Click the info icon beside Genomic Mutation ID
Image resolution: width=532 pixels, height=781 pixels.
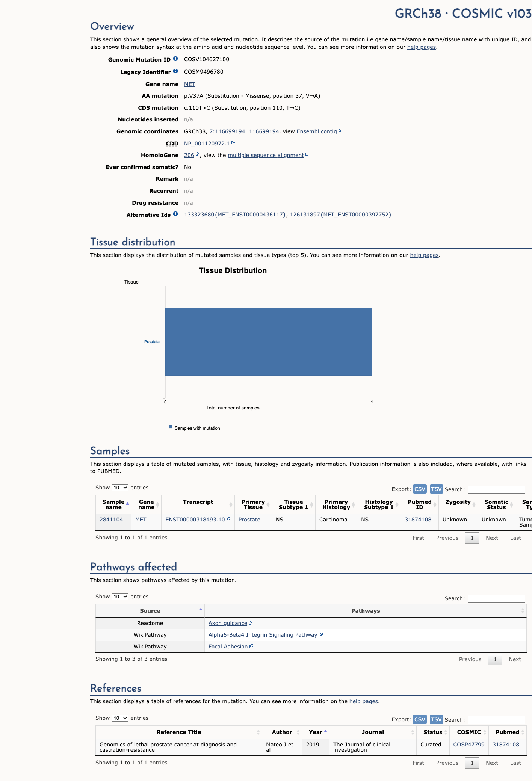pyautogui.click(x=175, y=59)
